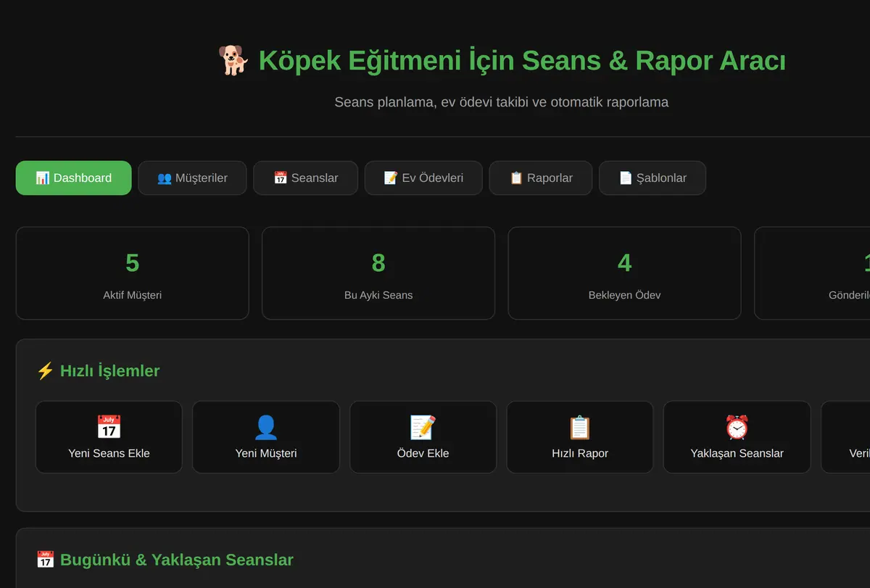Click the Yaklaşan Seanslar label
This screenshot has width=870, height=588.
(737, 453)
